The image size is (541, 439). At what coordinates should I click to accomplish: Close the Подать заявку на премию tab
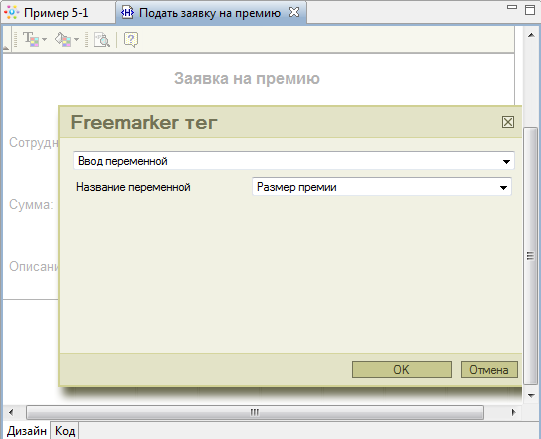pyautogui.click(x=294, y=12)
